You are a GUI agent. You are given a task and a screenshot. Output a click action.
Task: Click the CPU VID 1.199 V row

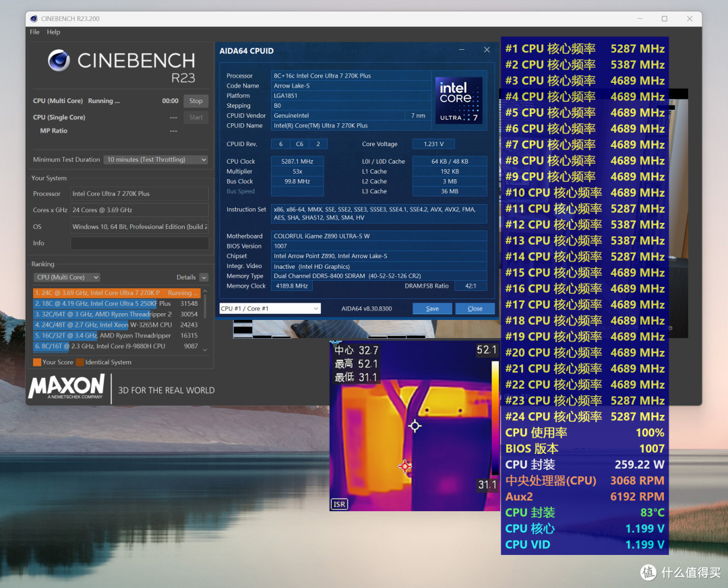pyautogui.click(x=584, y=545)
